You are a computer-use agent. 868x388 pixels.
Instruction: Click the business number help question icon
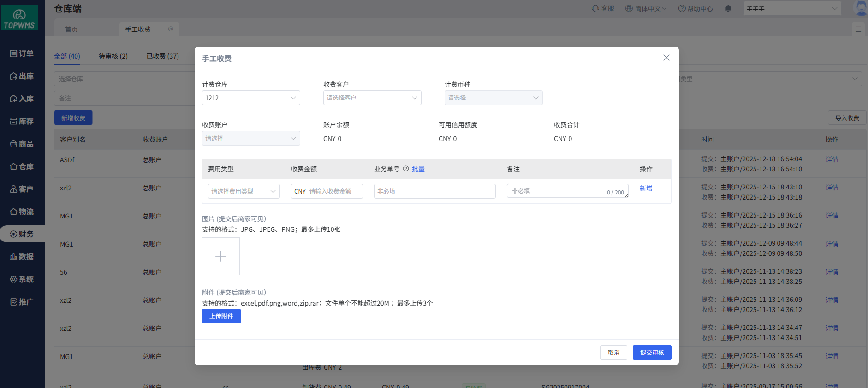coord(406,169)
